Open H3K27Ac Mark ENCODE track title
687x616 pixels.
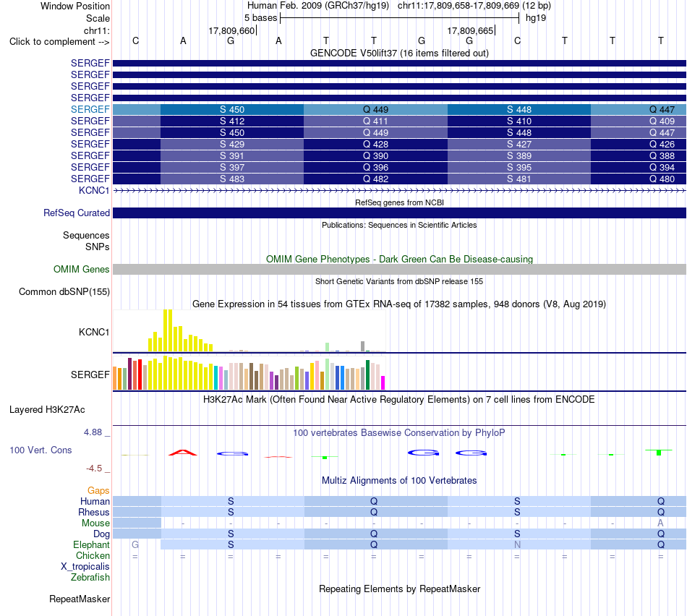(x=399, y=400)
